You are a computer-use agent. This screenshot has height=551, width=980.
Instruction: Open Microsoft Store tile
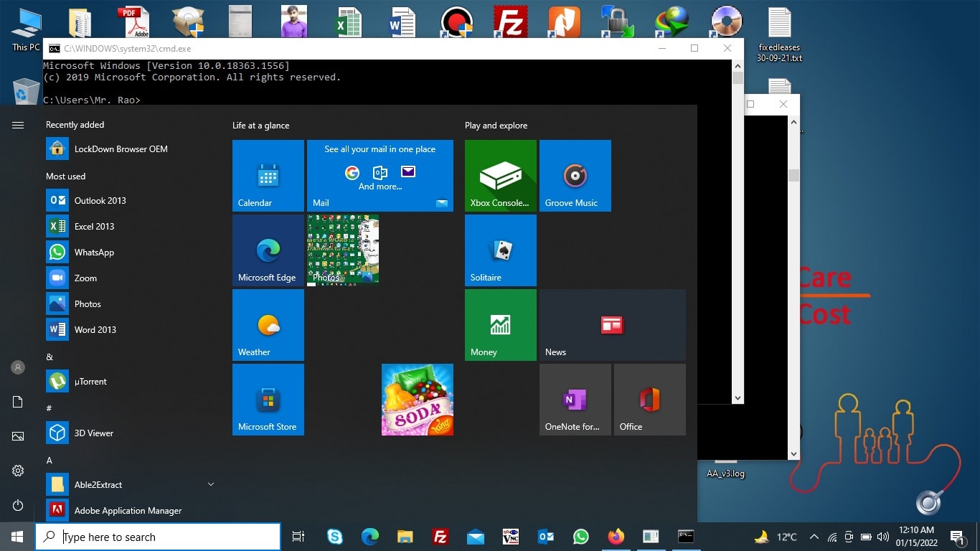point(268,400)
